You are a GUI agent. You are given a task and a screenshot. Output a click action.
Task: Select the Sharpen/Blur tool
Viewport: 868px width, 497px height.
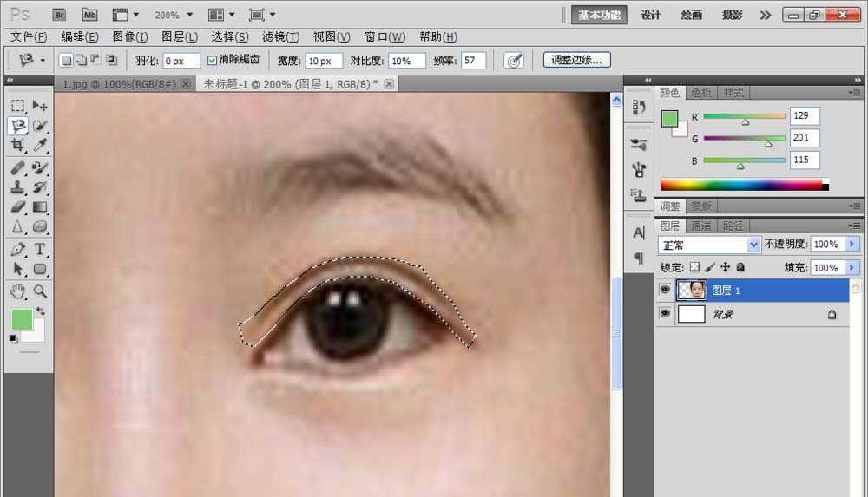pos(17,226)
